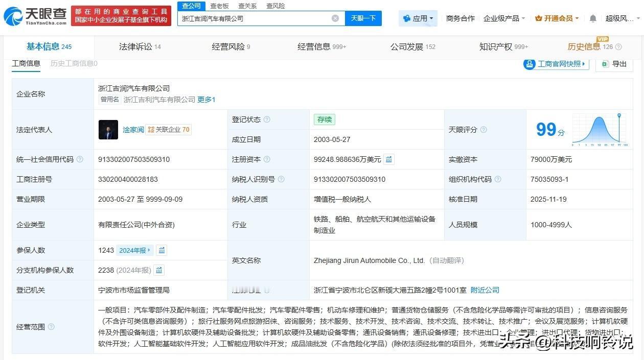Switch to the 查关系 search tab

247,6
